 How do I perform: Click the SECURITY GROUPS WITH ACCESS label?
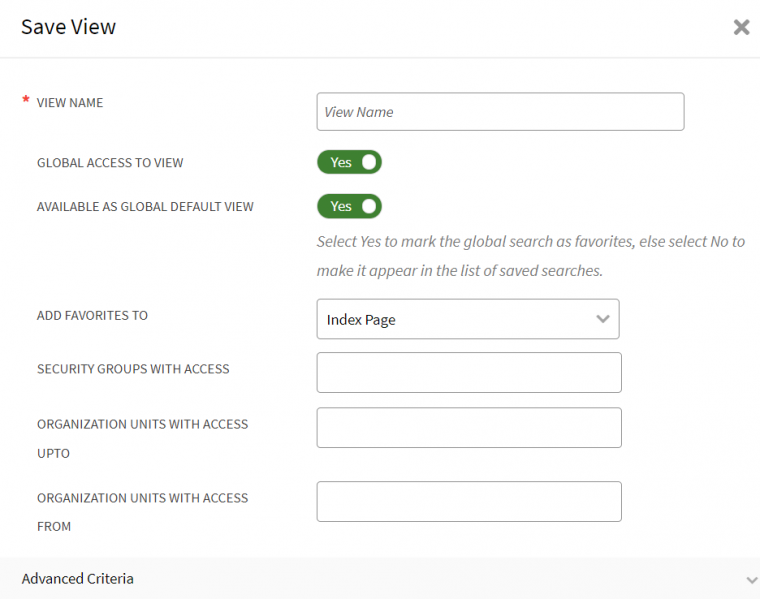[x=133, y=369]
